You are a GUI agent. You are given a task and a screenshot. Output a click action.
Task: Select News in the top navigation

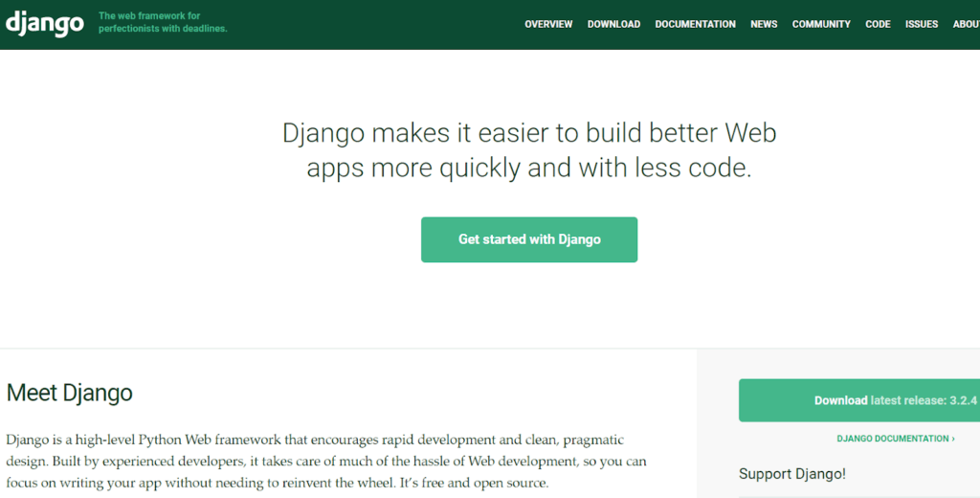tap(764, 24)
